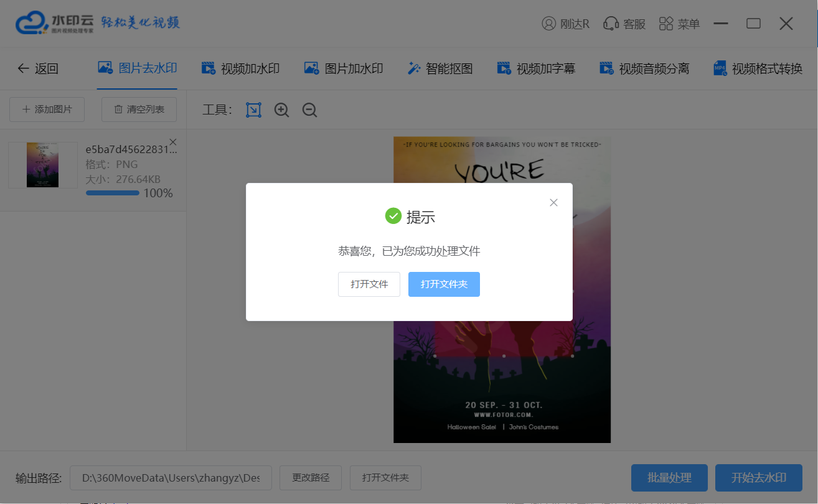Click the 开始去水印 button

pos(759,478)
